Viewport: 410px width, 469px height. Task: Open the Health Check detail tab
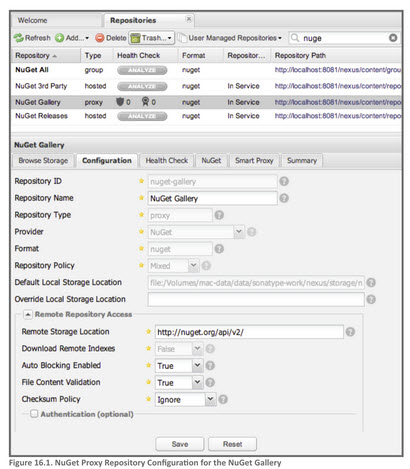coord(167,161)
